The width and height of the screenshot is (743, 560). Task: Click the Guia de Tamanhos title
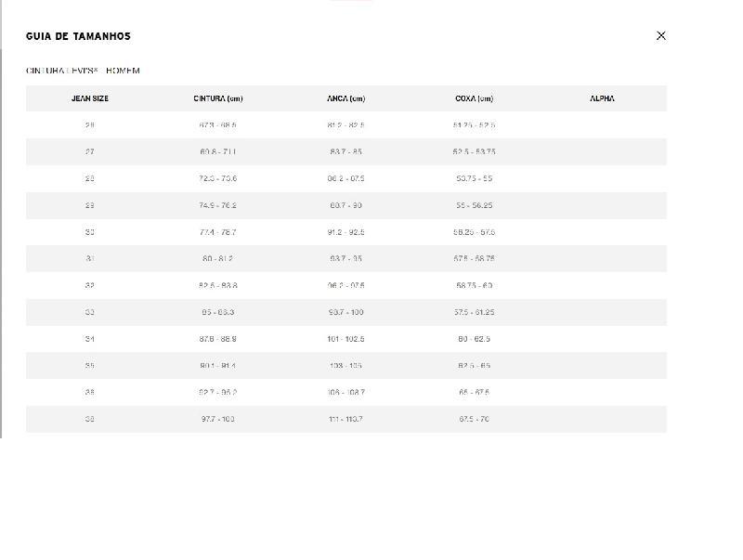[x=78, y=36]
